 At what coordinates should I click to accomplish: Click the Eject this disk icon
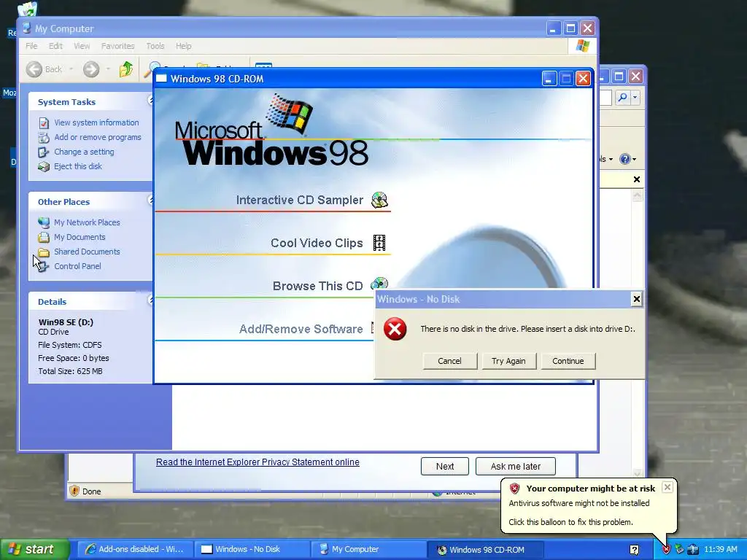click(x=44, y=167)
